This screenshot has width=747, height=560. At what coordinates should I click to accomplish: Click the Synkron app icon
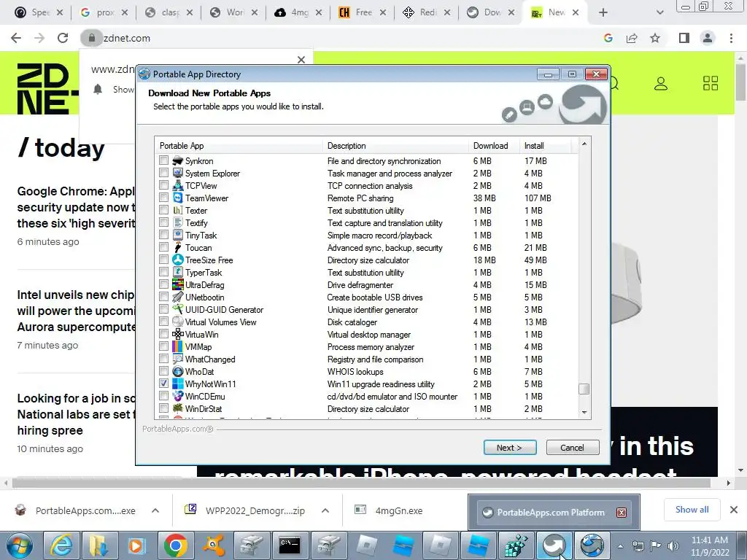click(x=178, y=161)
